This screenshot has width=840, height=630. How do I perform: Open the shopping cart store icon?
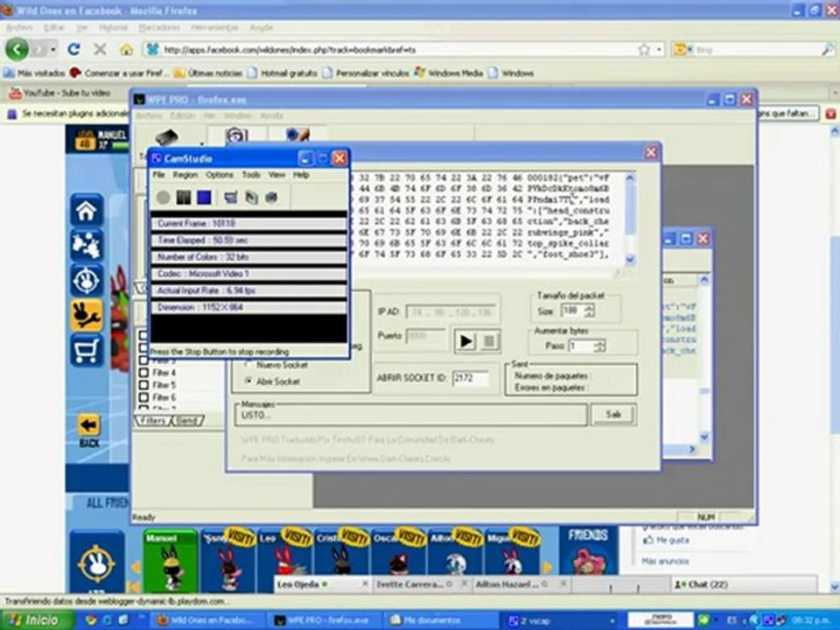[x=87, y=350]
